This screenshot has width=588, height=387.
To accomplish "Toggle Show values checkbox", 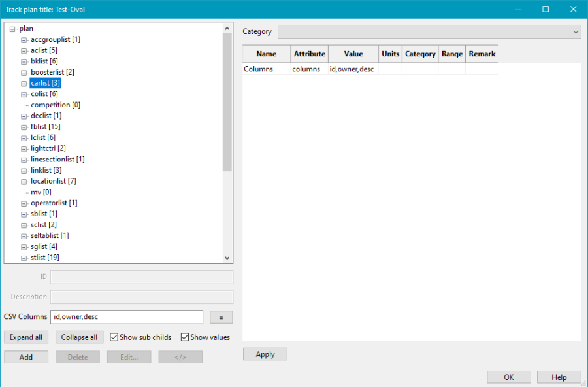I will (185, 337).
